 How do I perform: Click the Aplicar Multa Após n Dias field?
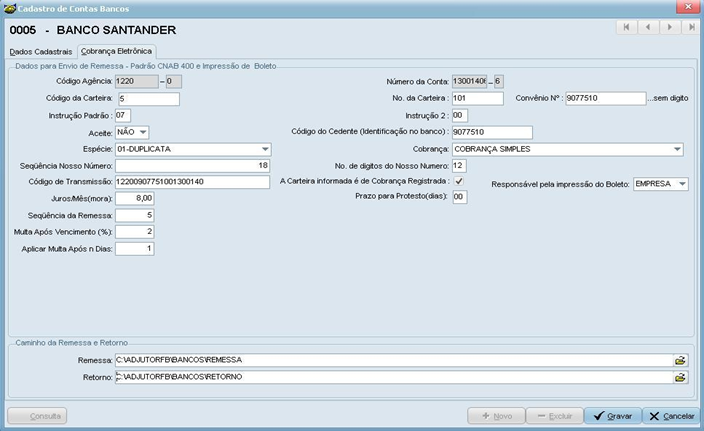click(x=135, y=249)
